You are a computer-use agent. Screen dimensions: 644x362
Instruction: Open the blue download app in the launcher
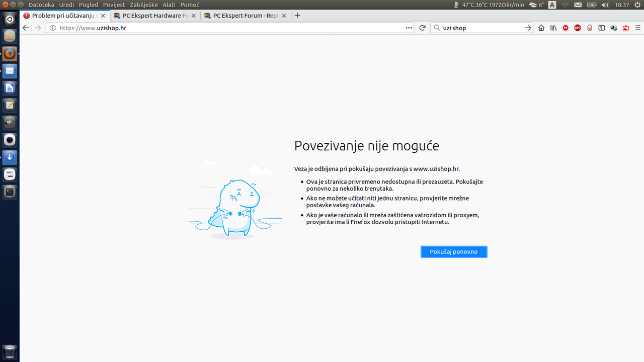point(10,157)
